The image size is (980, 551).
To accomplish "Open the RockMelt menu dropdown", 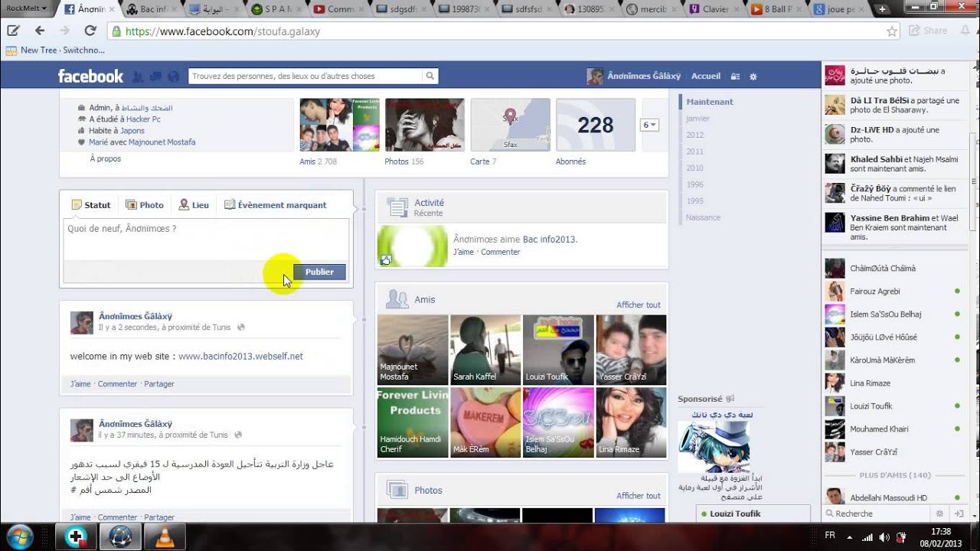I will click(x=25, y=8).
